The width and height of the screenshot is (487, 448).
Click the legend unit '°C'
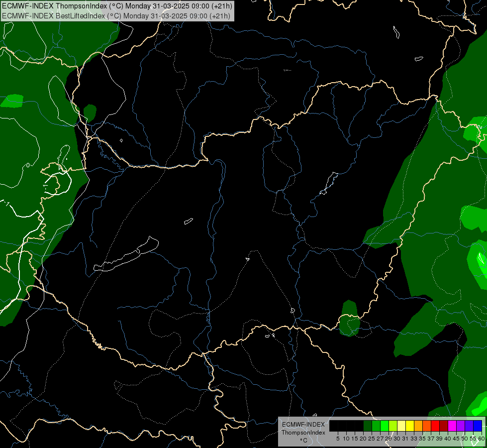point(304,441)
